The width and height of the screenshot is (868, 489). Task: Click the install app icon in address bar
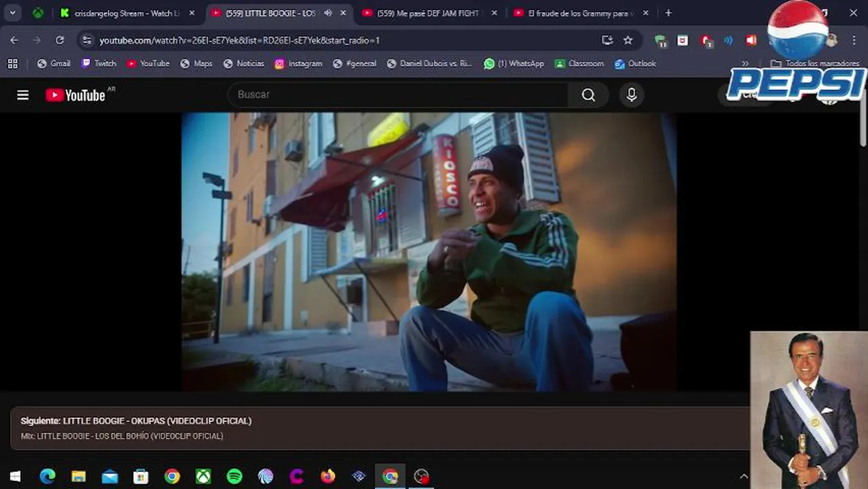(x=607, y=40)
